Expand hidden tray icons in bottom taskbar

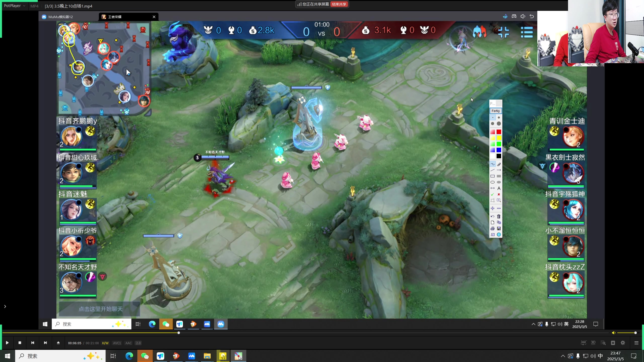(x=563, y=356)
